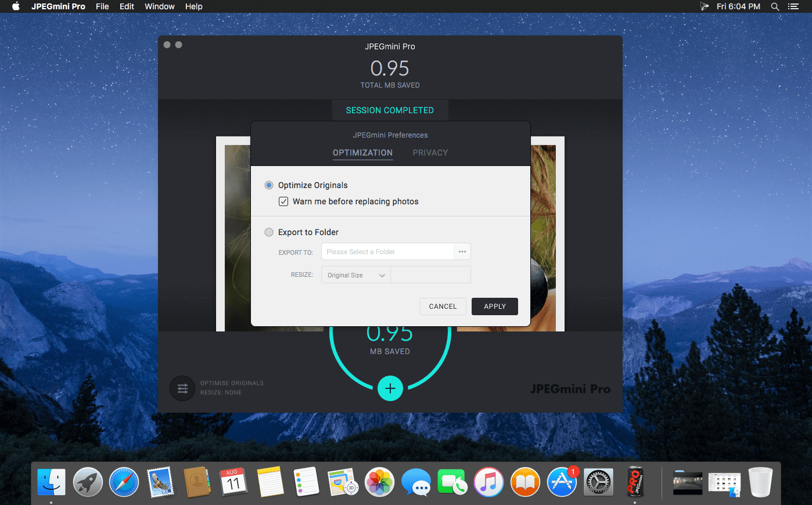Image resolution: width=812 pixels, height=505 pixels.
Task: Expand the Original Size resize dropdown
Action: point(356,275)
